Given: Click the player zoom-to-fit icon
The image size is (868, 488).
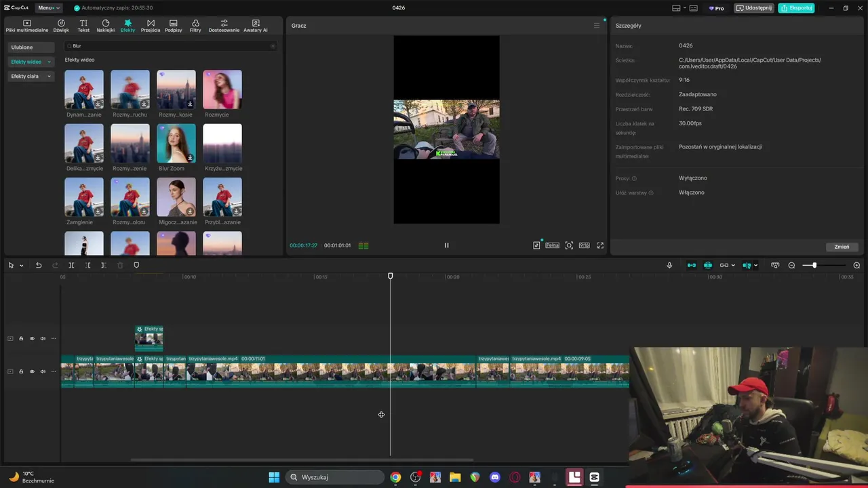Looking at the screenshot, I should coord(569,245).
